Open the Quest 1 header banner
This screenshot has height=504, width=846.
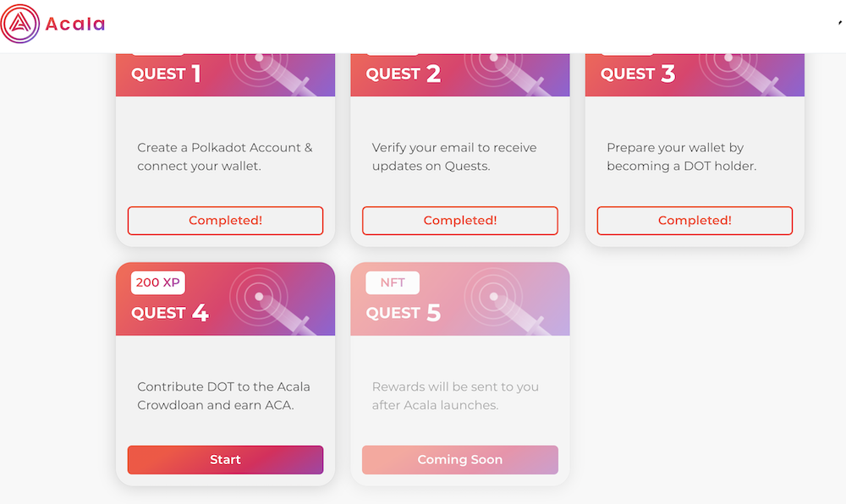(226, 74)
